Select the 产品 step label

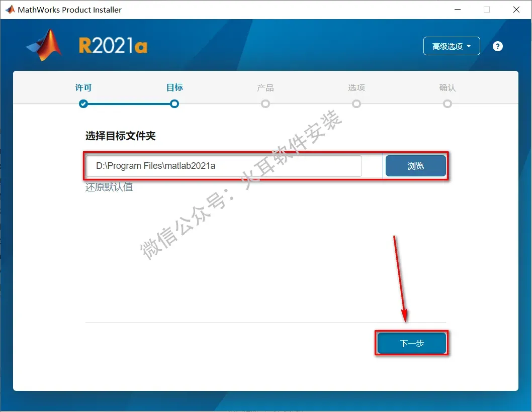click(265, 88)
